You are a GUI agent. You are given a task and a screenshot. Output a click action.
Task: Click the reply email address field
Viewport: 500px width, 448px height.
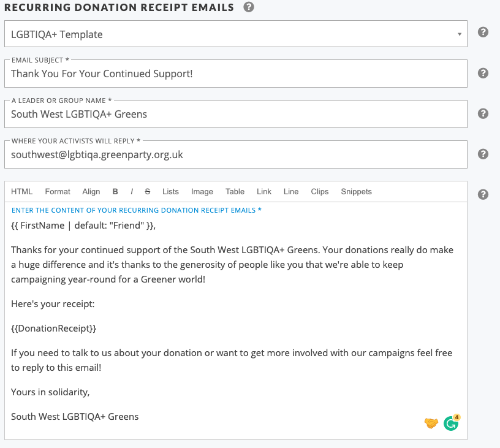click(236, 154)
